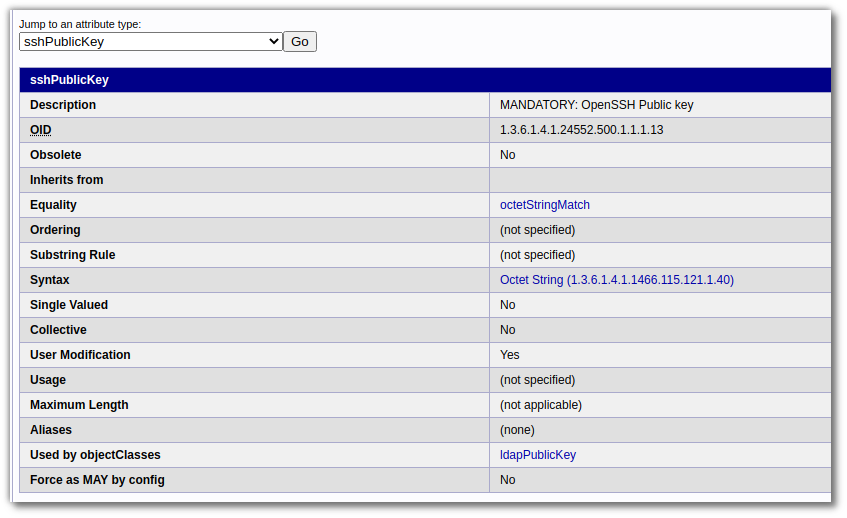Click the User Modification label
Screen dimensions: 847x518
coord(80,355)
